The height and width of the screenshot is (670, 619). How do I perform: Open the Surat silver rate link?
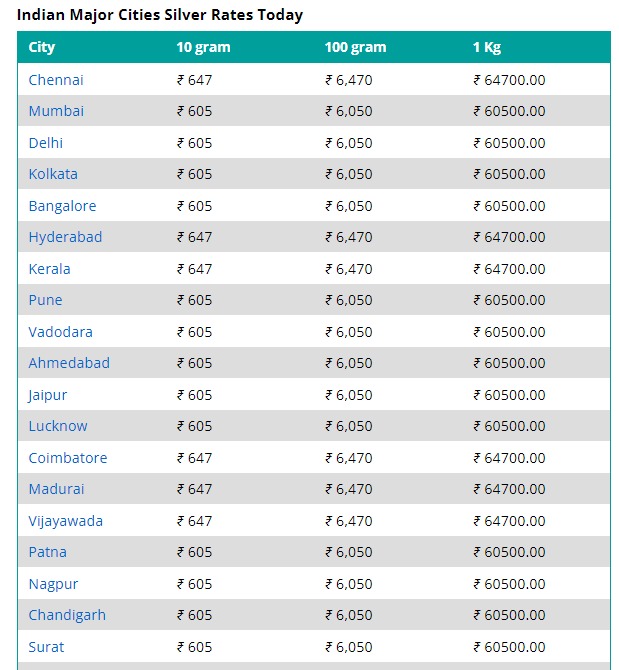[46, 647]
